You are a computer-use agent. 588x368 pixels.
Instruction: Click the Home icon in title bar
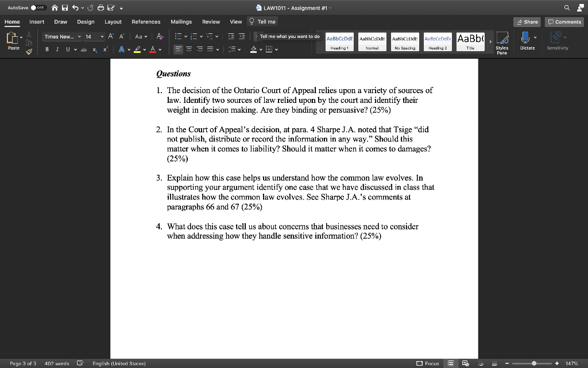[x=55, y=7]
